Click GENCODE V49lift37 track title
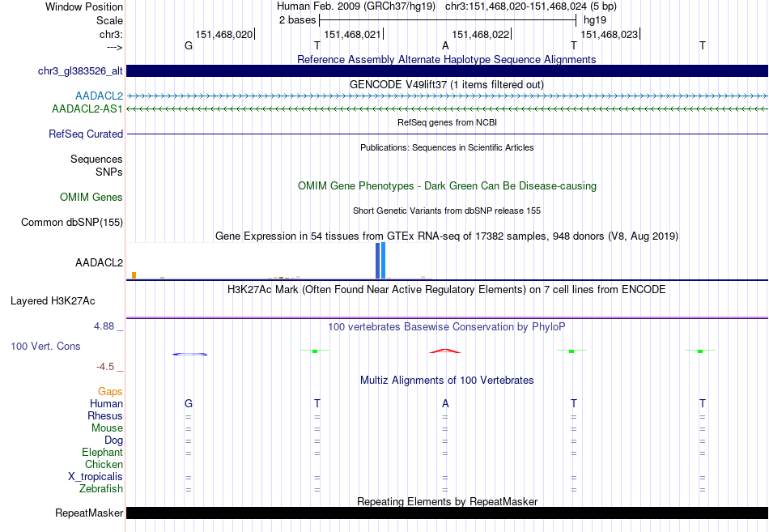The height and width of the screenshot is (532, 769). point(447,84)
